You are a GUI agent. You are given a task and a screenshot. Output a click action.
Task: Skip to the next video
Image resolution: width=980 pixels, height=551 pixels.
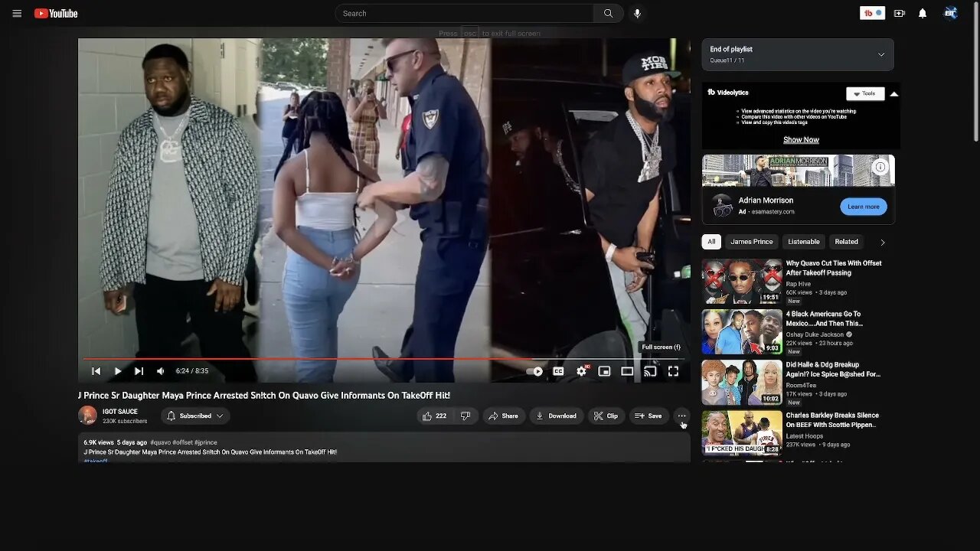[x=139, y=371]
